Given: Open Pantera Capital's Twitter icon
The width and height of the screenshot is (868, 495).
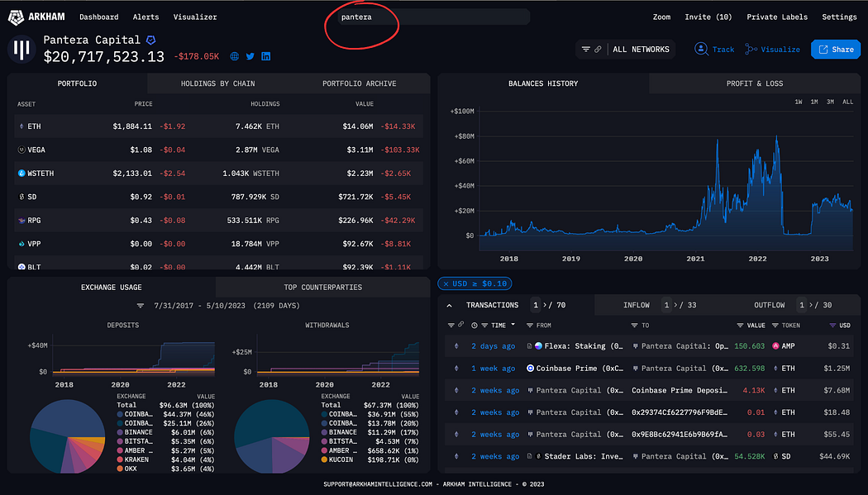Looking at the screenshot, I should tap(250, 56).
